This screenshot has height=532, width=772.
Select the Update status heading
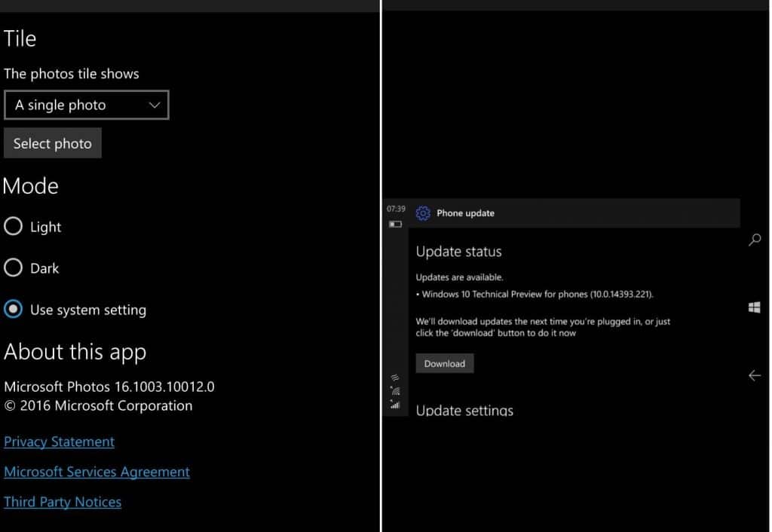click(458, 252)
